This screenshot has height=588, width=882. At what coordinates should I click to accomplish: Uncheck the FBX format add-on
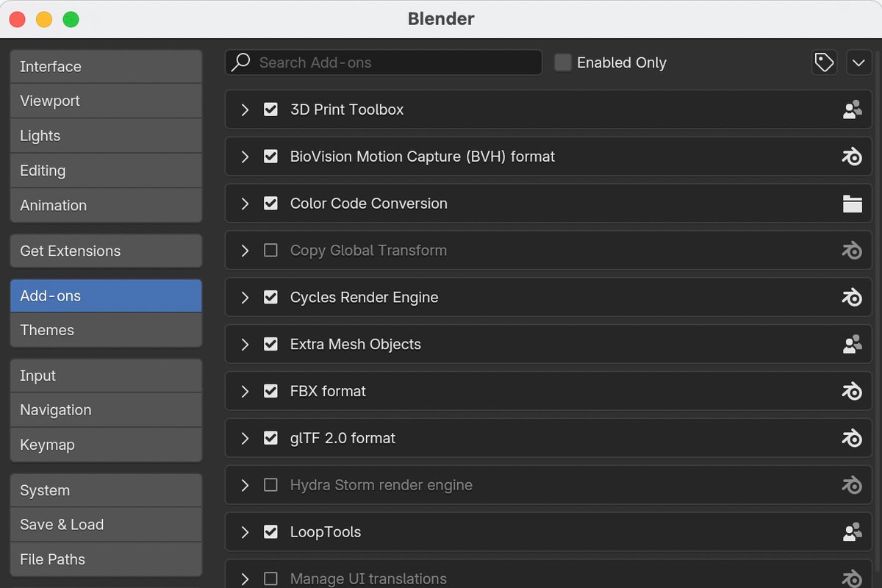pyautogui.click(x=270, y=392)
